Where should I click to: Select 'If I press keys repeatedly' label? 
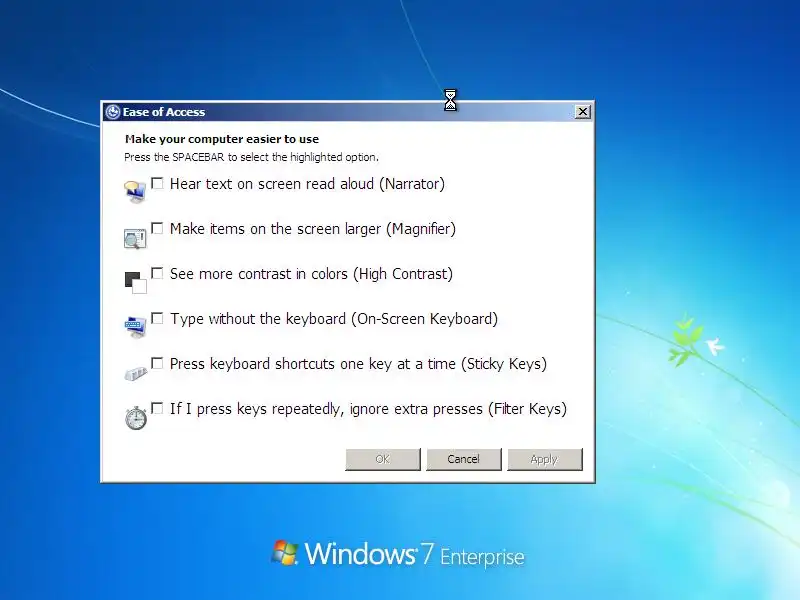(368, 409)
